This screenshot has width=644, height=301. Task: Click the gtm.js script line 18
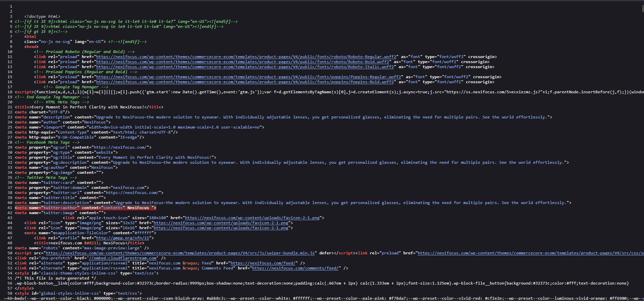click(x=329, y=92)
